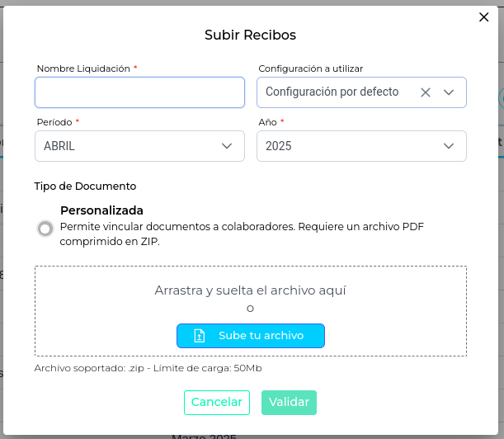Click the Cancelar button
504x439 pixels.
point(216,402)
